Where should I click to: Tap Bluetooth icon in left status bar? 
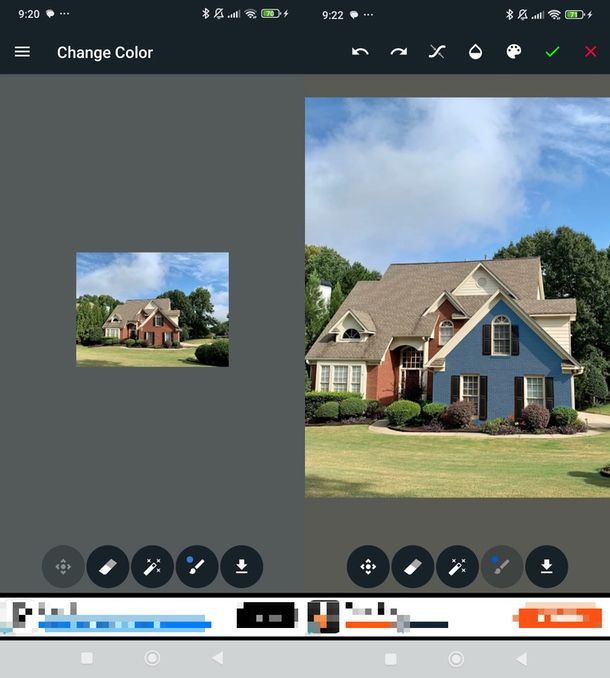[x=206, y=14]
